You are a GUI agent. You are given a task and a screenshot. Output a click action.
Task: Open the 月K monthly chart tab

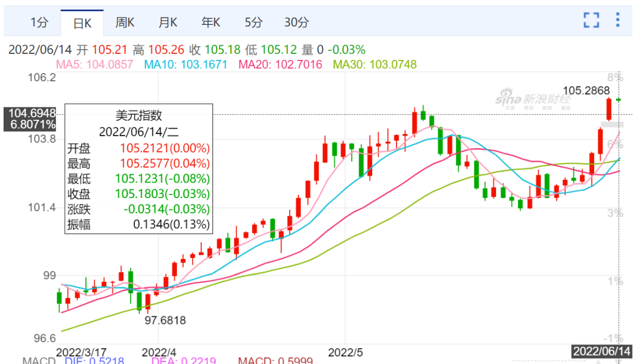click(167, 22)
